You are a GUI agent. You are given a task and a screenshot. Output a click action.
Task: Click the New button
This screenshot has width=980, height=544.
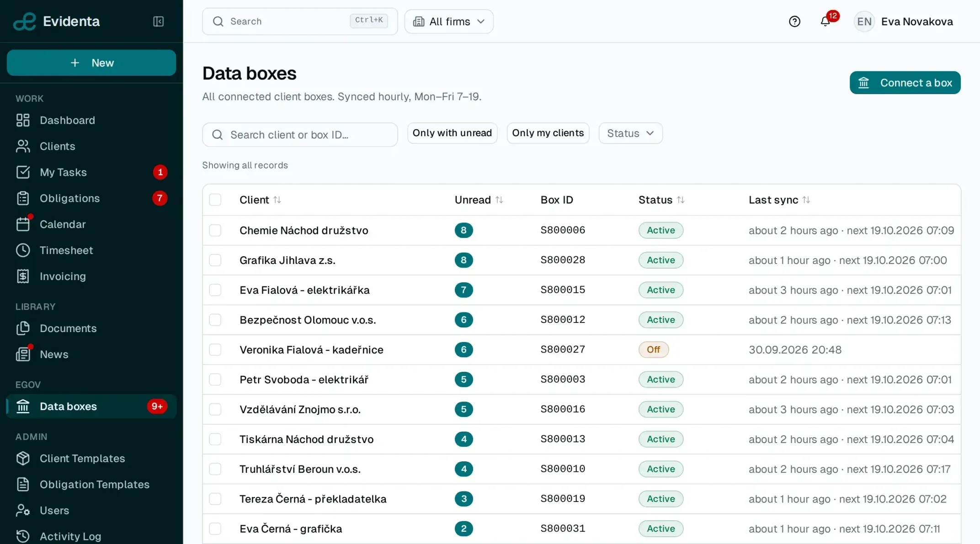(91, 63)
